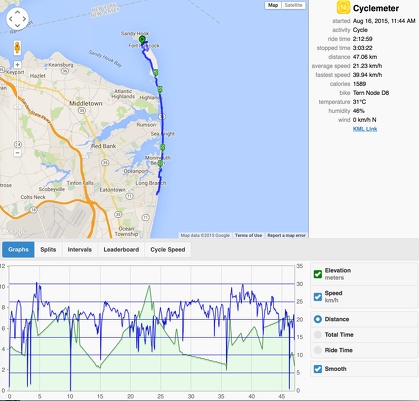Zoom out the map with minus button
Viewport: 419px width, 401px height.
(x=18, y=153)
